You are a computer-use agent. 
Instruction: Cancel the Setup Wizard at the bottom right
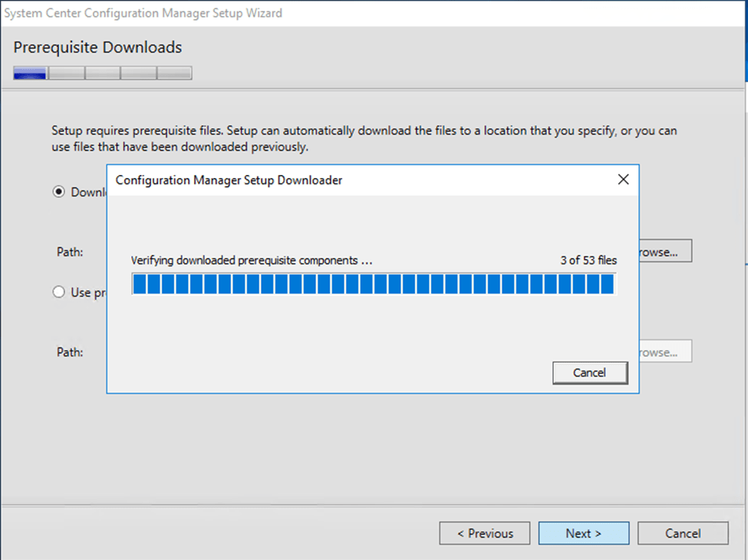(683, 533)
